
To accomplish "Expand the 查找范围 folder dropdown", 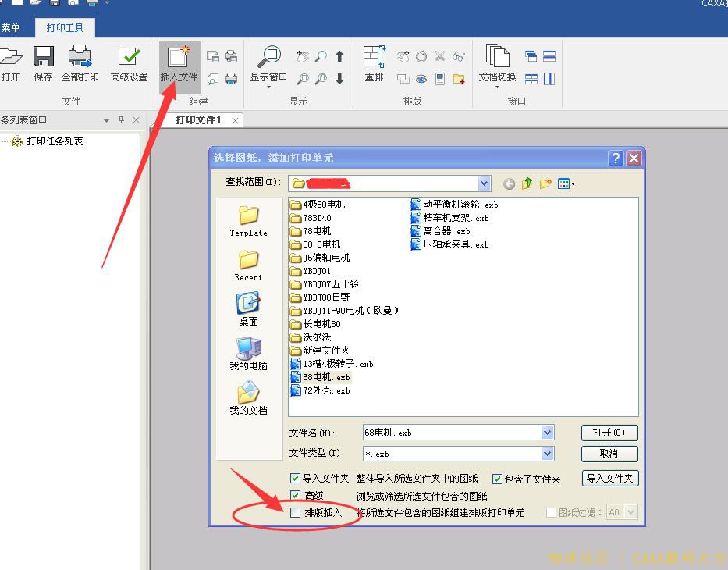I will (x=484, y=183).
